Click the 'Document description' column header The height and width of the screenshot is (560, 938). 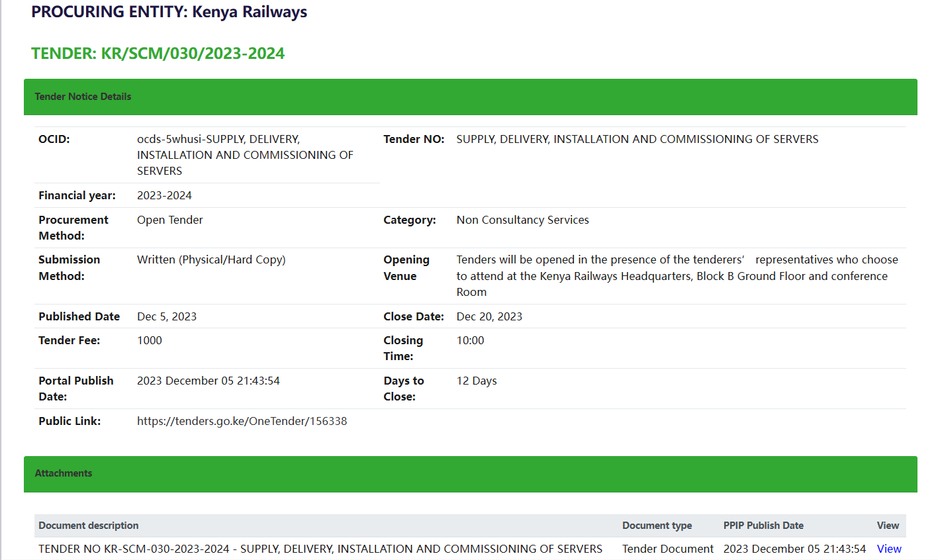(89, 526)
